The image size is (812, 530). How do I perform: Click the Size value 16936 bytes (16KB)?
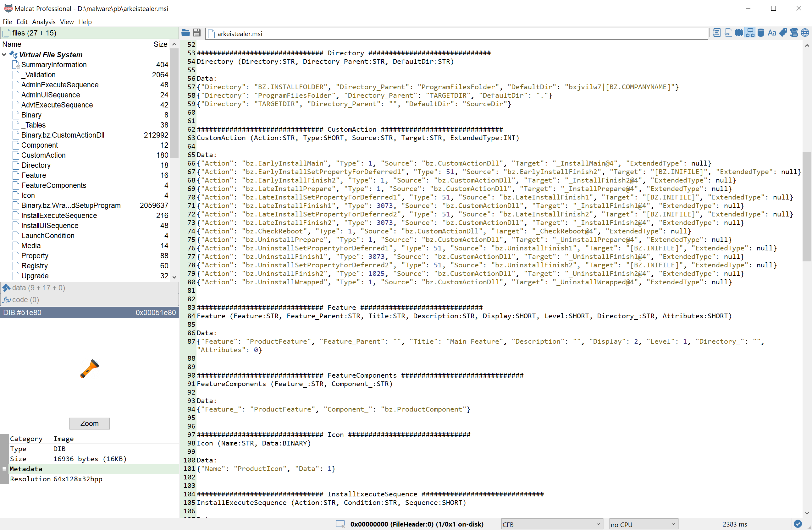[x=90, y=459]
